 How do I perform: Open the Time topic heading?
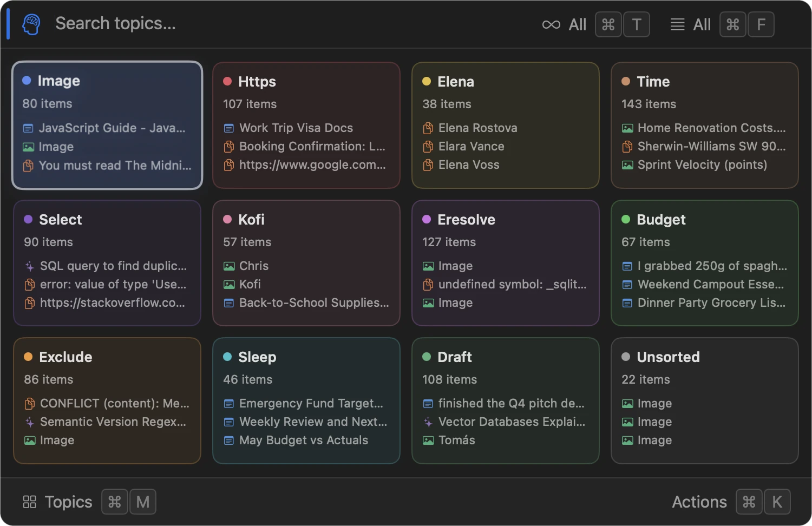click(653, 82)
